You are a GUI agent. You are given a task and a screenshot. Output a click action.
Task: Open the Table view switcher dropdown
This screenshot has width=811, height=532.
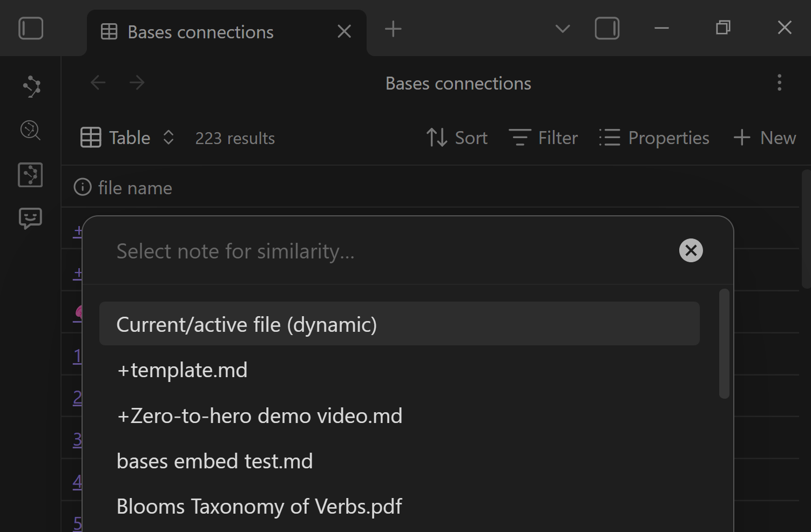click(x=127, y=138)
